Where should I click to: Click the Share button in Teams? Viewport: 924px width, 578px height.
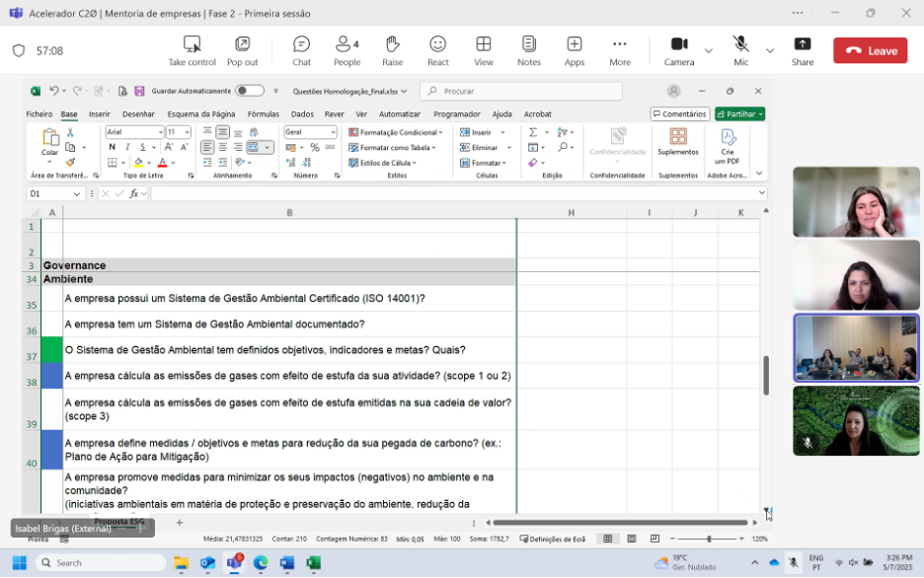803,50
